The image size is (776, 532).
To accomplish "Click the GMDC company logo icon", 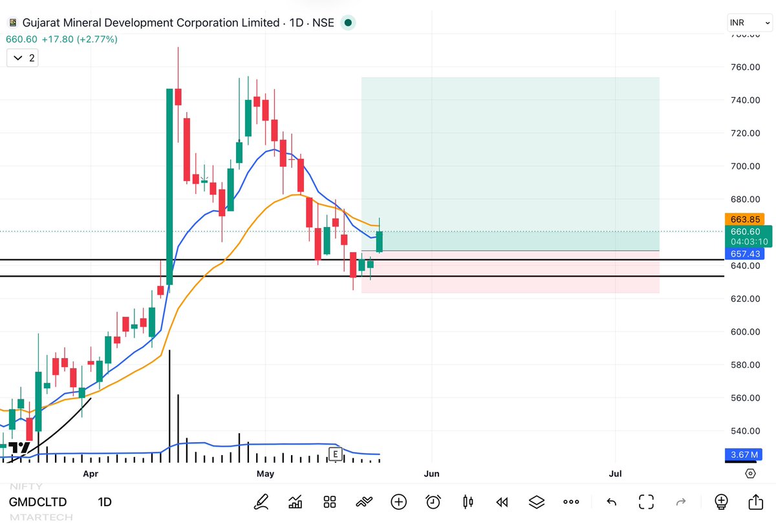I will [x=12, y=23].
